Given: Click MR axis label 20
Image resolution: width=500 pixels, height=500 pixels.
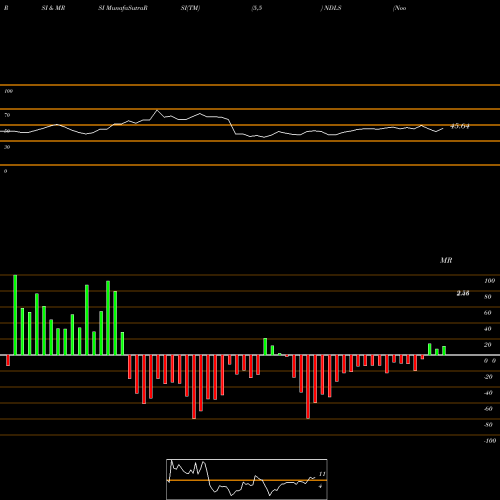Looking at the screenshot, I should 488,345.
